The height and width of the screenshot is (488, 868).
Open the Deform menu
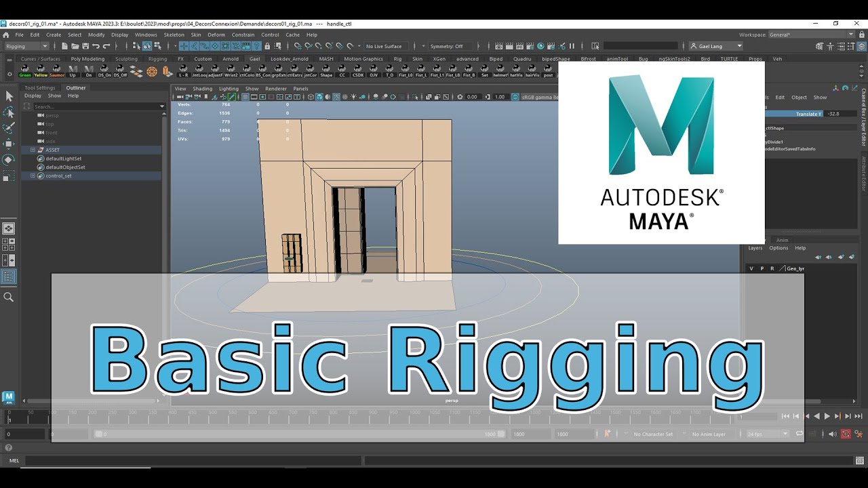[216, 35]
